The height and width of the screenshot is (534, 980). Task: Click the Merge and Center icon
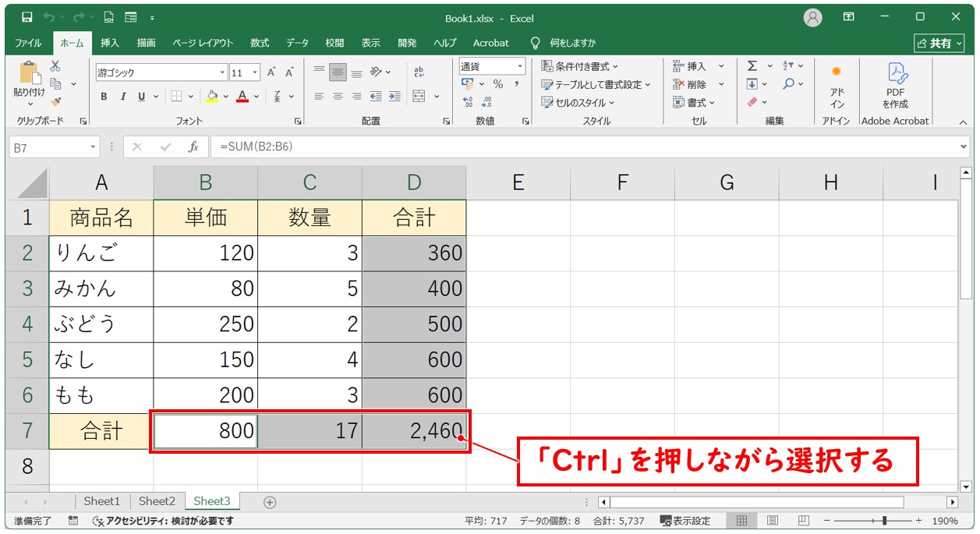(x=419, y=97)
